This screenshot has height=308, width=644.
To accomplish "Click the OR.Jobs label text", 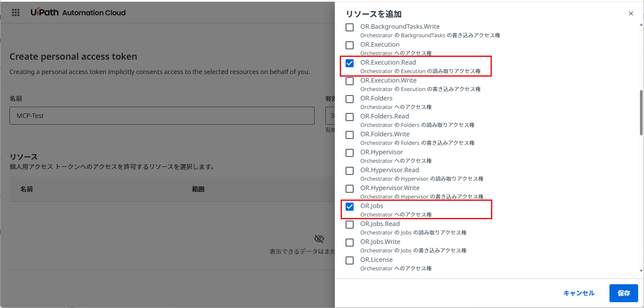I will pyautogui.click(x=372, y=206).
